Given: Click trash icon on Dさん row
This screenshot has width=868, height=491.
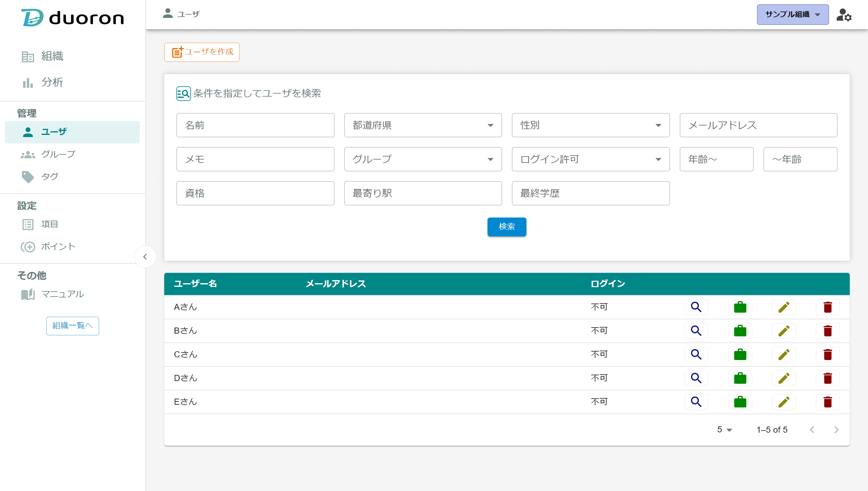Looking at the screenshot, I should [828, 378].
